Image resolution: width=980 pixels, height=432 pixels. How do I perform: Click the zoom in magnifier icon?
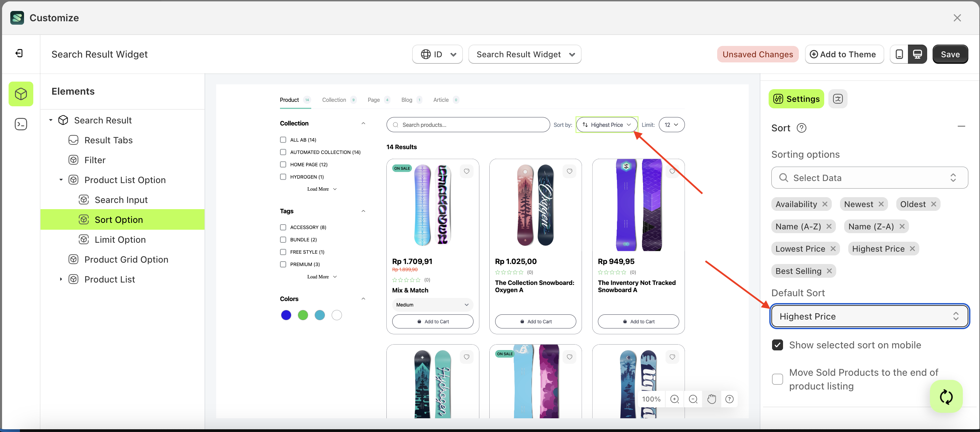coord(674,399)
